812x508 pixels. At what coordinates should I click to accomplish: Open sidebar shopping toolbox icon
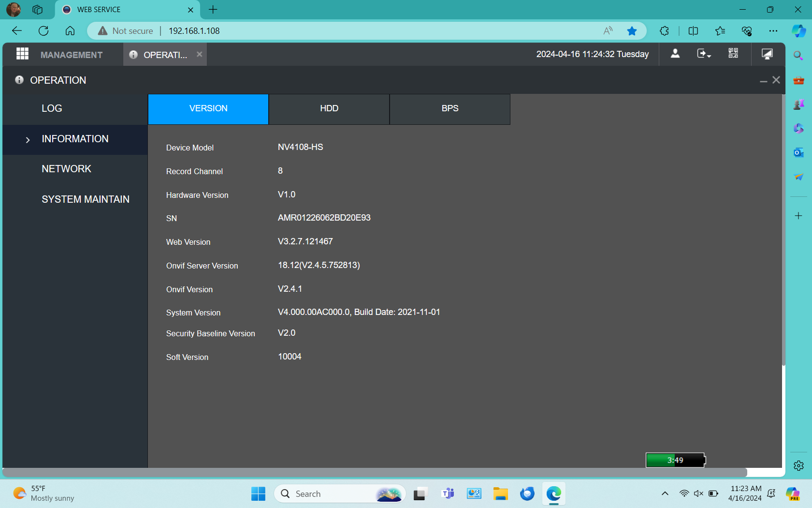click(798, 80)
